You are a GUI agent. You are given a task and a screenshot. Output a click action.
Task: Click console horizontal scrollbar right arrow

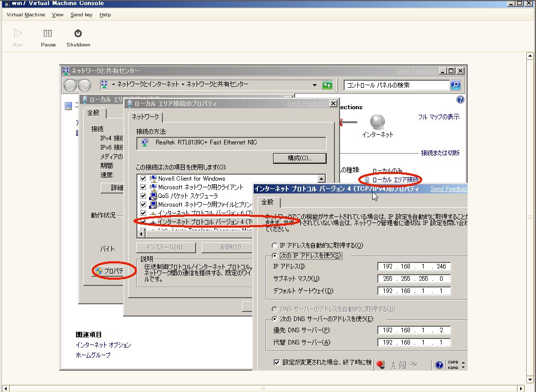point(521,388)
